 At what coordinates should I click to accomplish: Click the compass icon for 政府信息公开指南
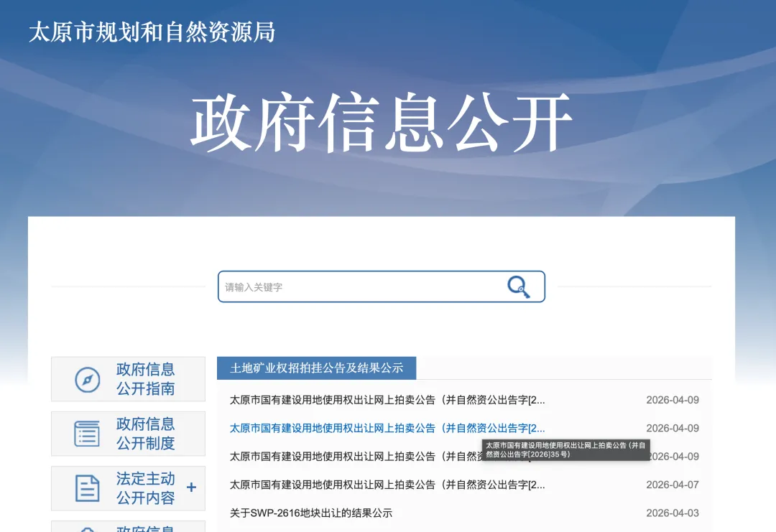click(x=87, y=380)
